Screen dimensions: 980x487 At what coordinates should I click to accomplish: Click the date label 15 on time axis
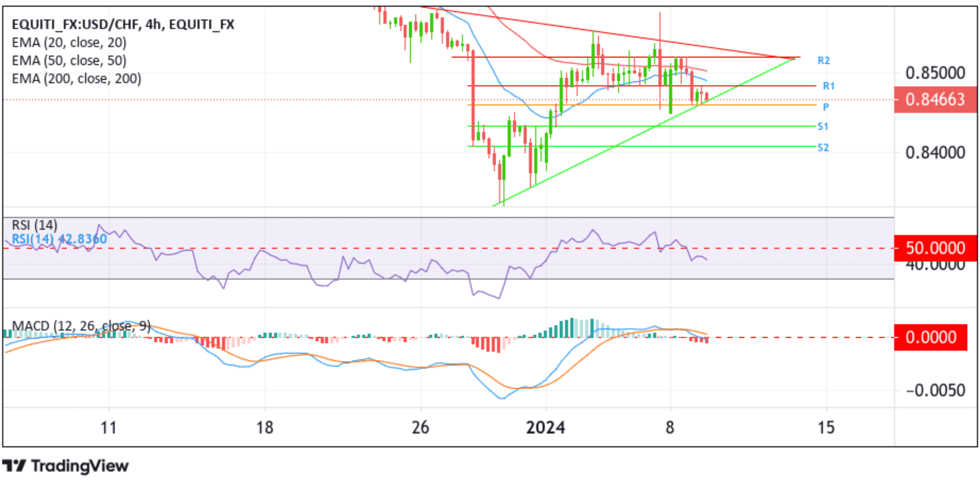(x=826, y=427)
